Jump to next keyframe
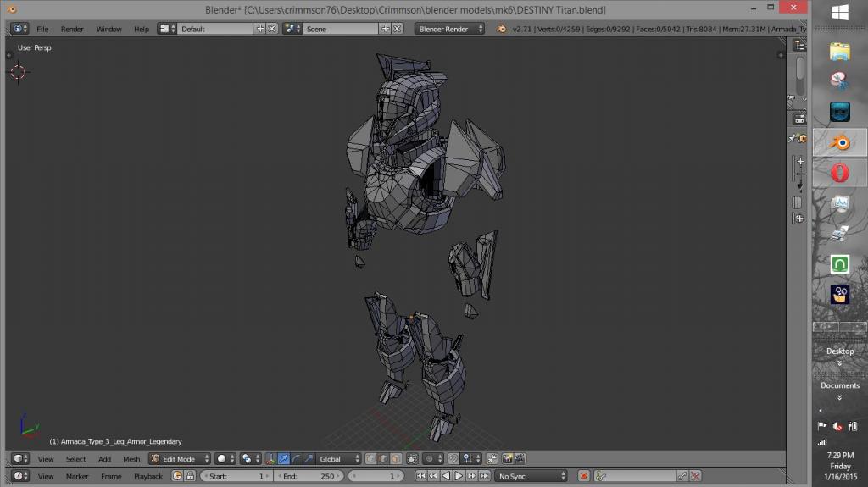This screenshot has width=868, height=487. tap(471, 476)
